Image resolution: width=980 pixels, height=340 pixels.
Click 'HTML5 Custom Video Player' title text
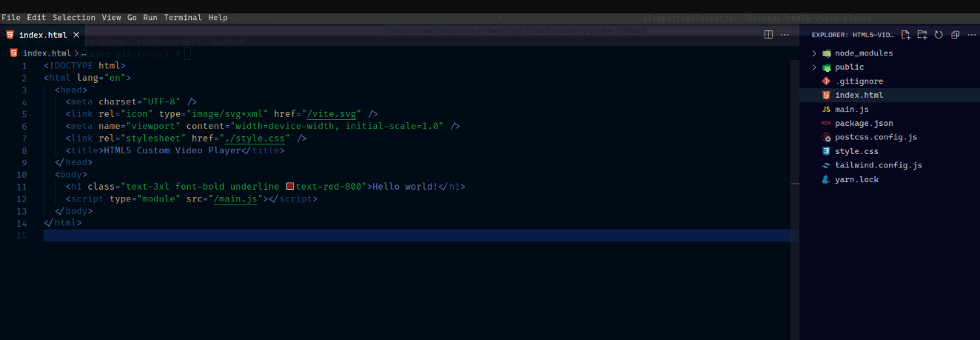coord(172,150)
